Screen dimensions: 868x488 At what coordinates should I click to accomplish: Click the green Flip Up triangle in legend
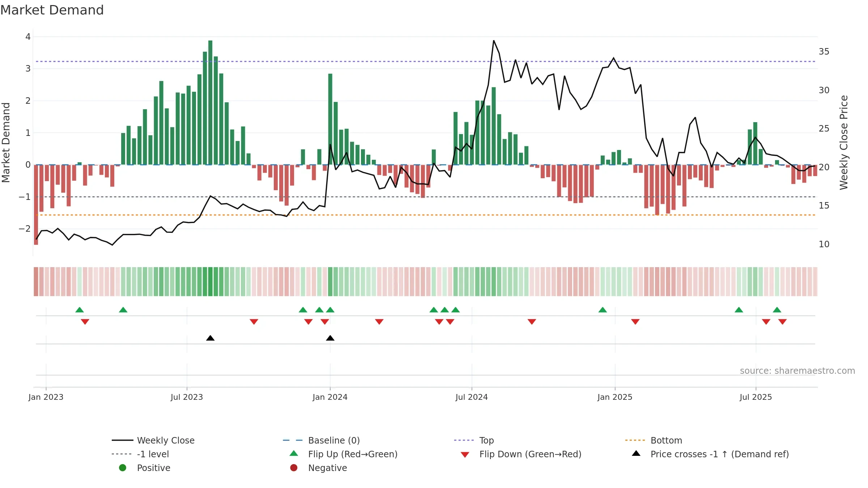(x=294, y=453)
